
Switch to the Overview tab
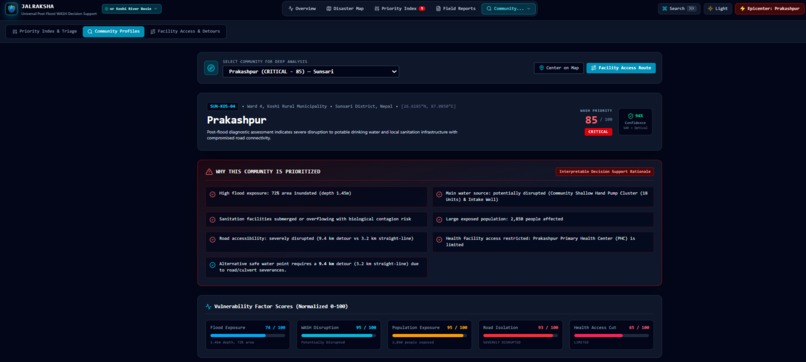click(x=302, y=9)
